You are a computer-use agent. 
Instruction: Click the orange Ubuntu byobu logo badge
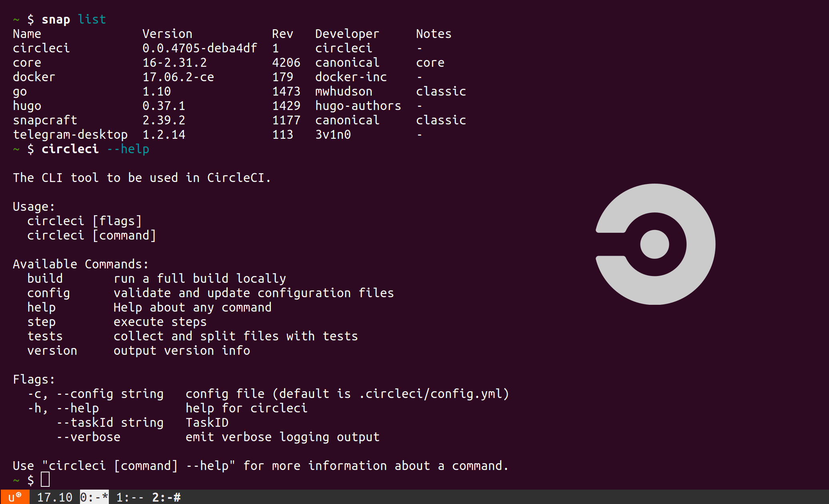15,497
